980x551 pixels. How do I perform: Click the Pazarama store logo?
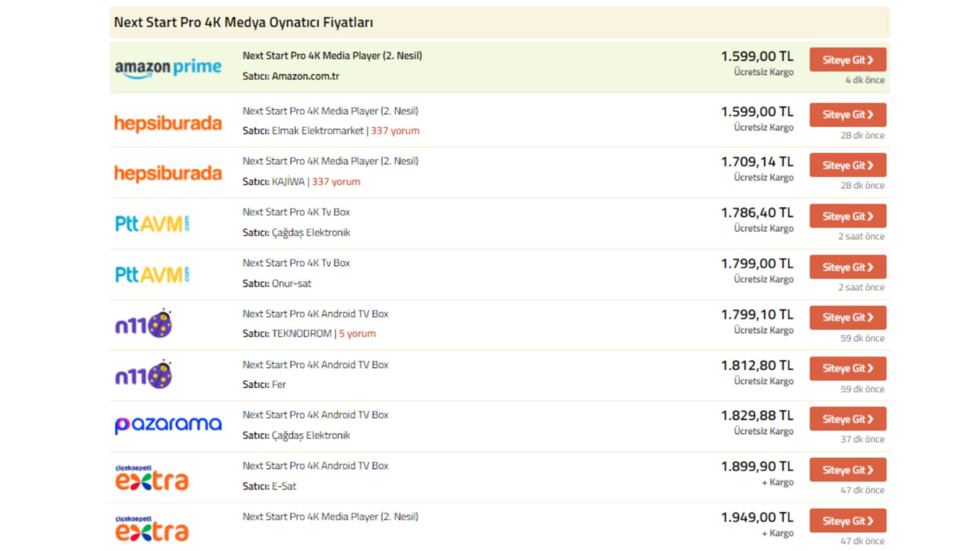[x=168, y=425]
